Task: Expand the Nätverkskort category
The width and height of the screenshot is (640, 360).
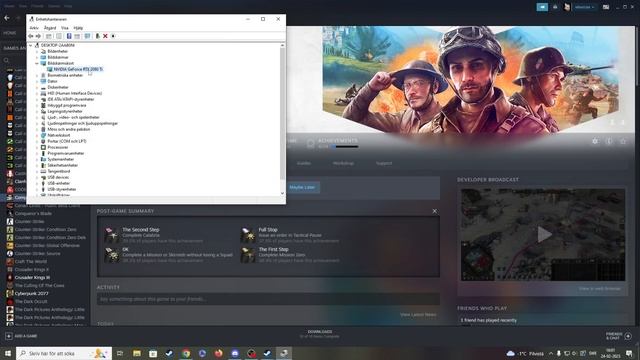Action: pyautogui.click(x=37, y=135)
